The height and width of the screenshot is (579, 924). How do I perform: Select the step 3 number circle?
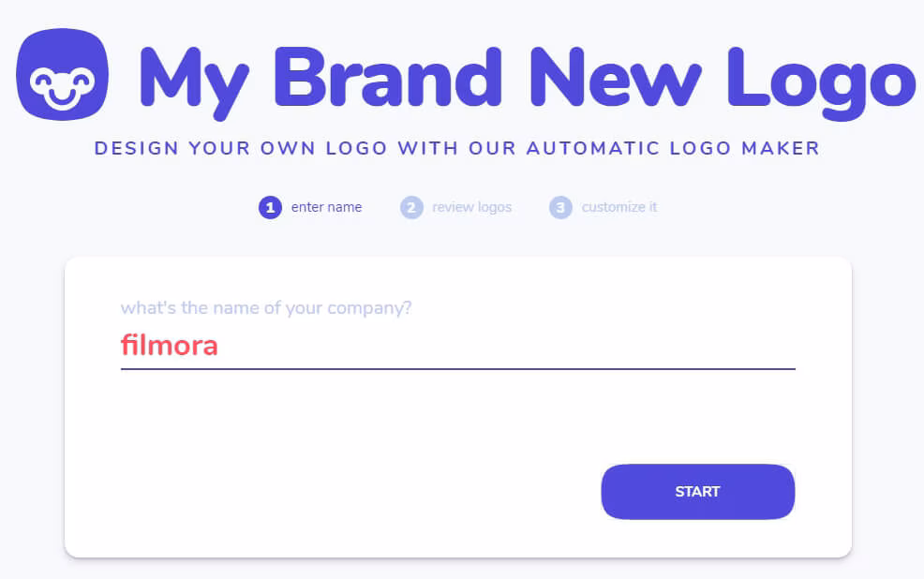pyautogui.click(x=560, y=207)
